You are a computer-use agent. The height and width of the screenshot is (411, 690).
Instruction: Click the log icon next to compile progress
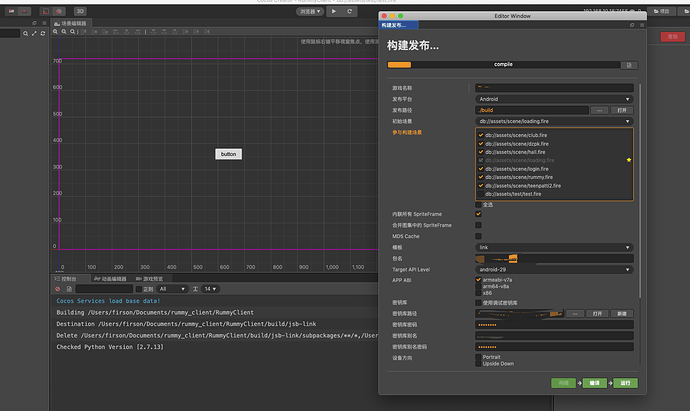tap(629, 65)
